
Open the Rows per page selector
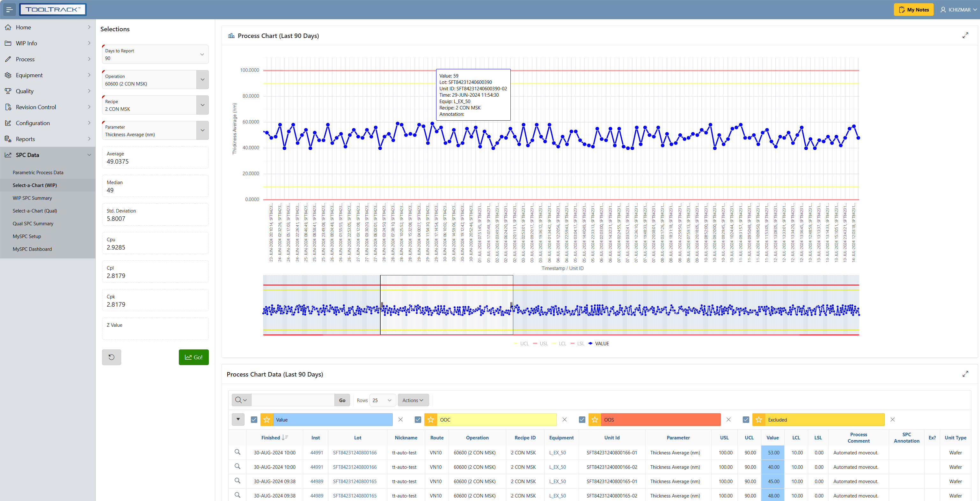pos(382,400)
